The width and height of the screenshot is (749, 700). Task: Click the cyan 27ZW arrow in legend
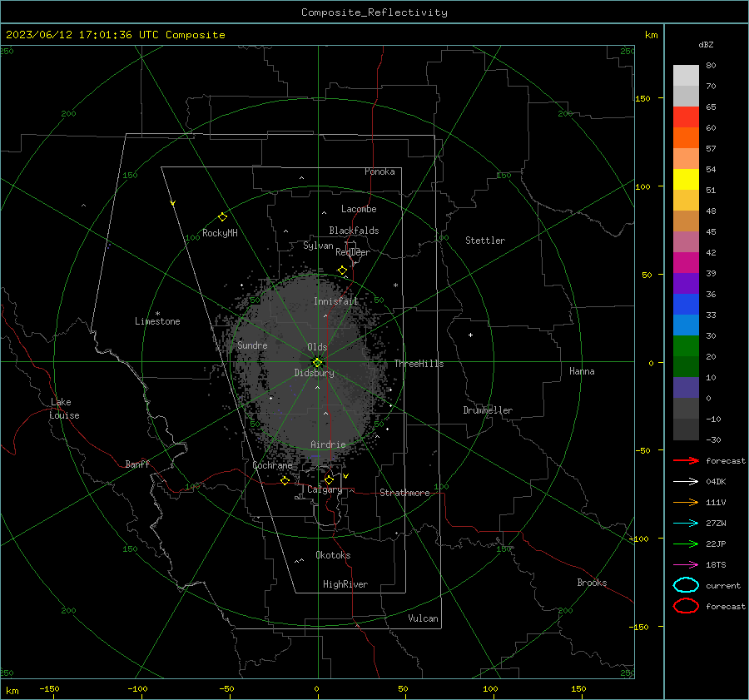686,524
